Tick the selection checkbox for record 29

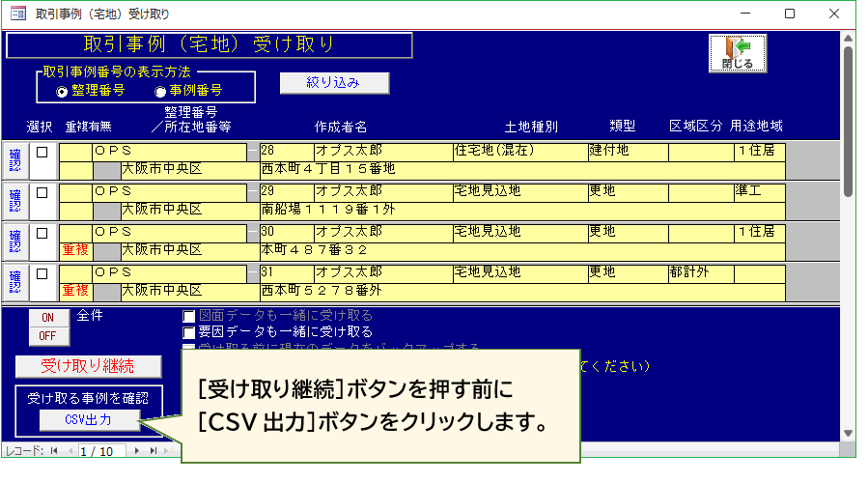pos(42,192)
